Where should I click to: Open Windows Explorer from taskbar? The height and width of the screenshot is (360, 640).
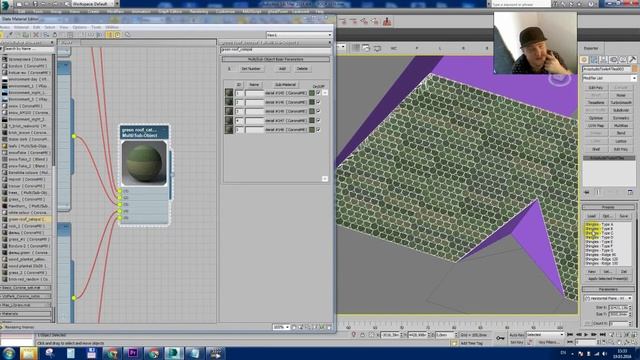tap(29, 353)
